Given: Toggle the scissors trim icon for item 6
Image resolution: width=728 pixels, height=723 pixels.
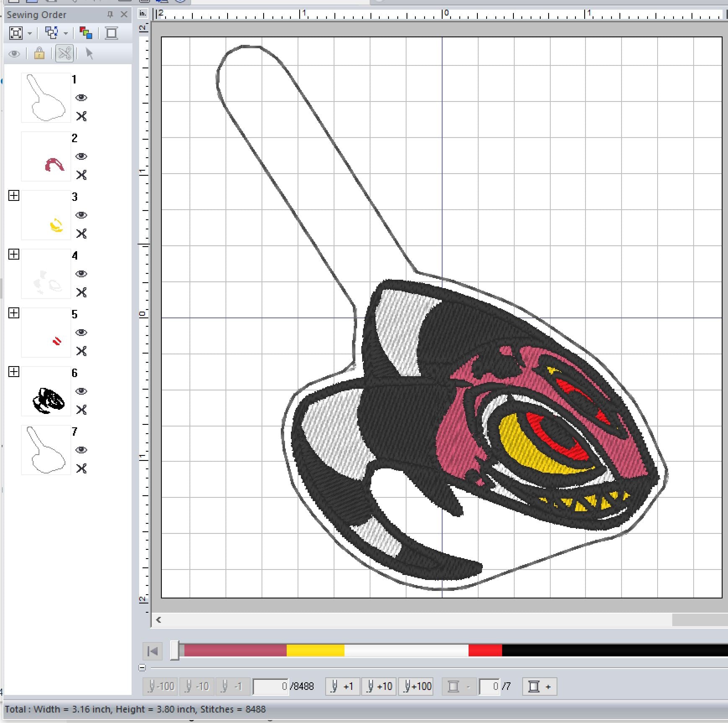Looking at the screenshot, I should click(x=81, y=410).
